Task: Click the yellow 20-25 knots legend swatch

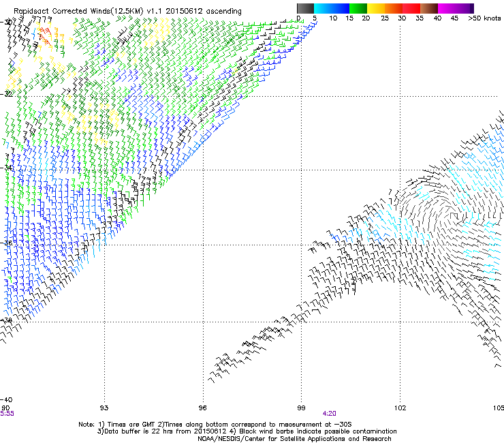Action: [376, 8]
